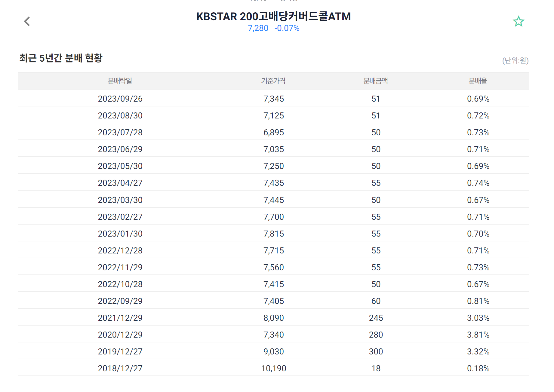Go back with the left chevron arrow
Image resolution: width=554 pixels, height=392 pixels.
[x=27, y=21]
